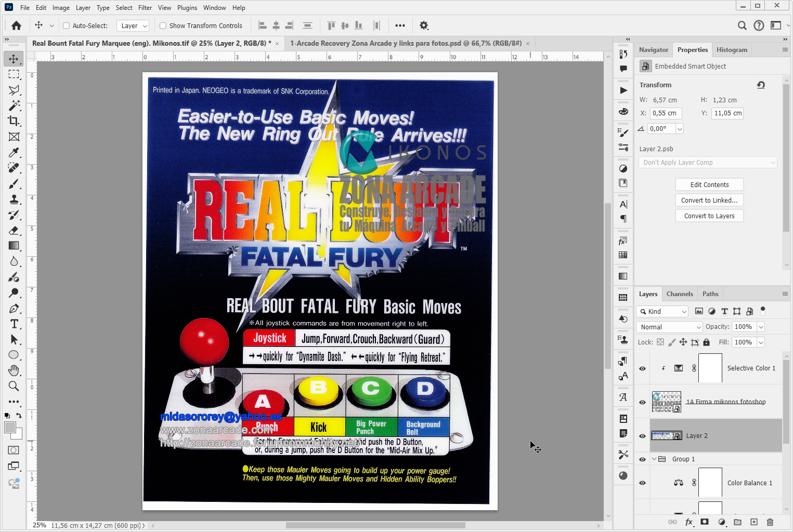Switch to 1-Arcade Recovery Zona Arcade document tab
This screenshot has height=532, width=793.
pos(406,44)
